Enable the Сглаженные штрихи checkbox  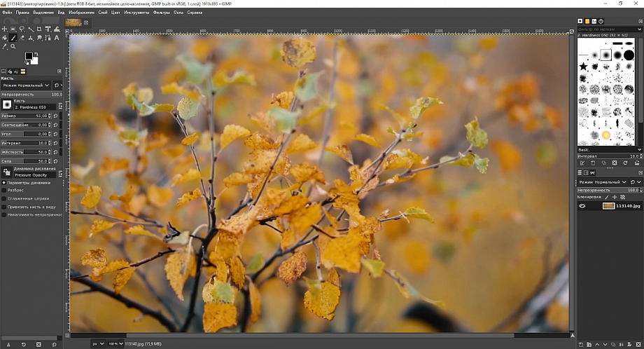[x=3, y=198]
